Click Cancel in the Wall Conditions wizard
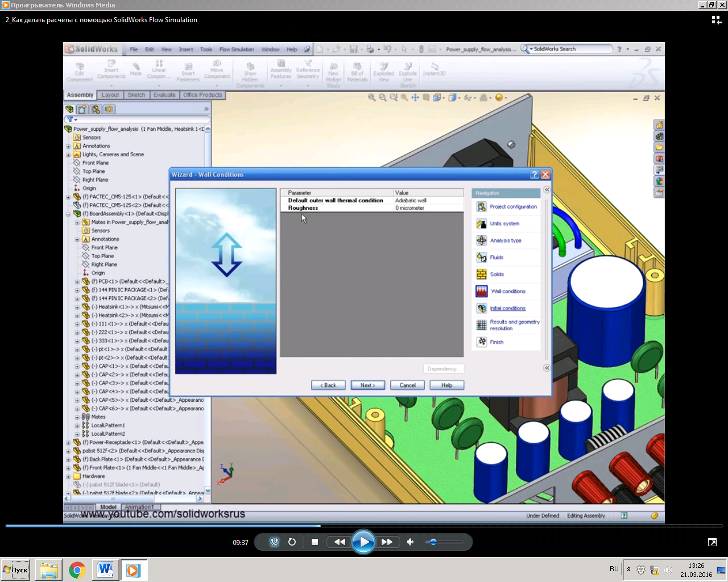Screen dimensions: 728x582 pos(407,385)
